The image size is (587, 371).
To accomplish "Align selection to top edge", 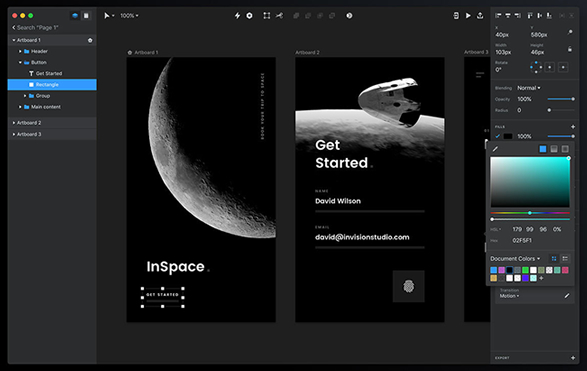I will click(530, 16).
